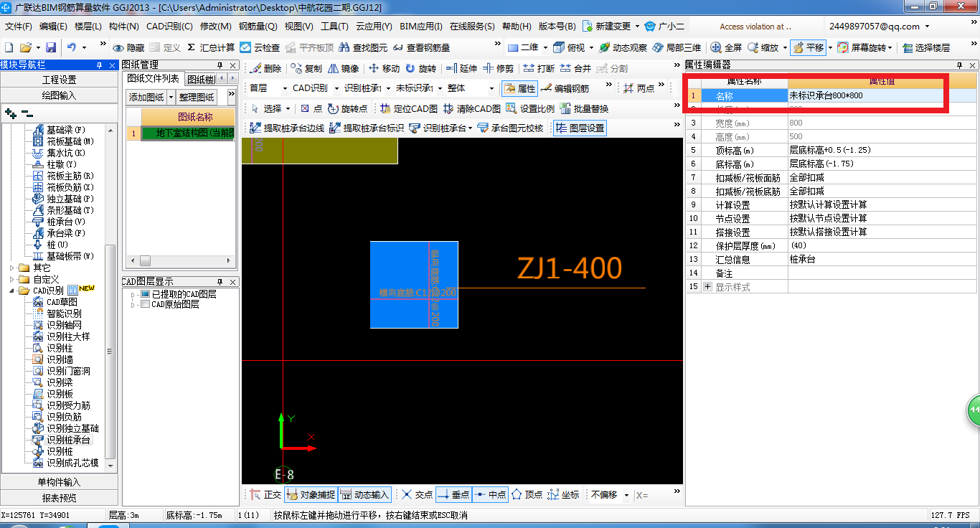This screenshot has height=528, width=980.
Task: Click 整理图纸 button
Action: point(197,97)
